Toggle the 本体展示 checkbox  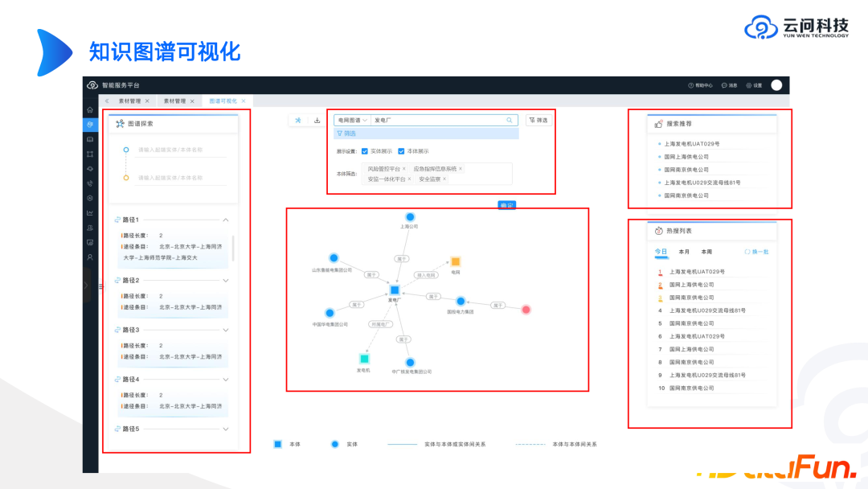pyautogui.click(x=401, y=151)
